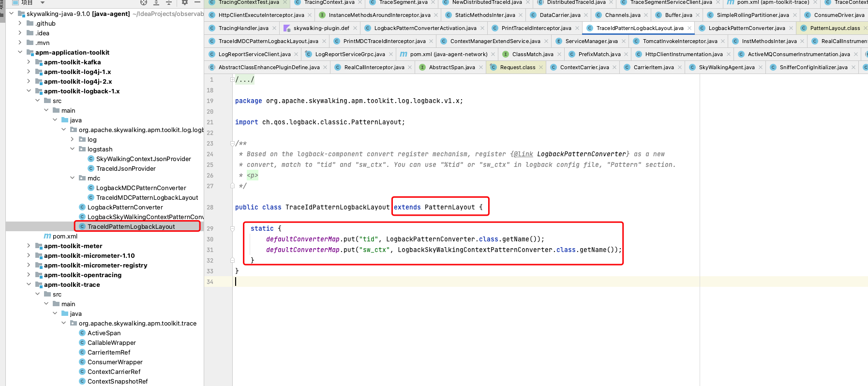The image size is (868, 386).
Task: Close the Request.class tab
Action: 541,67
